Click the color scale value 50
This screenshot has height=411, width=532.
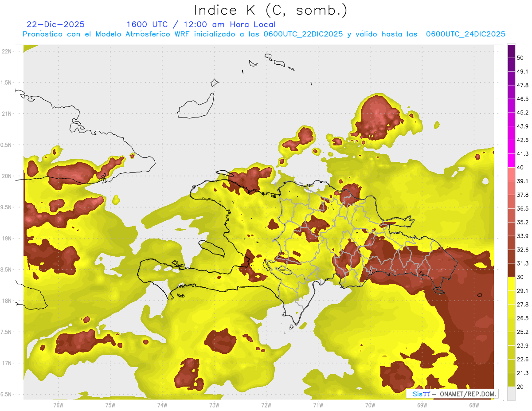(x=520, y=58)
